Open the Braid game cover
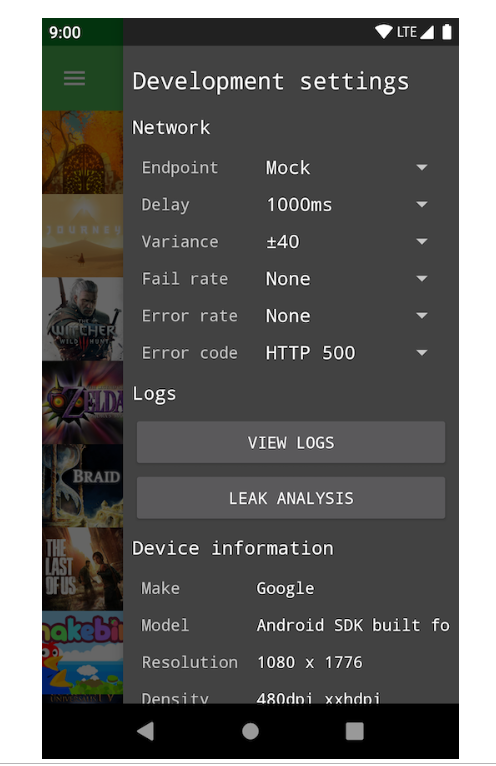The image size is (496, 766). 83,486
